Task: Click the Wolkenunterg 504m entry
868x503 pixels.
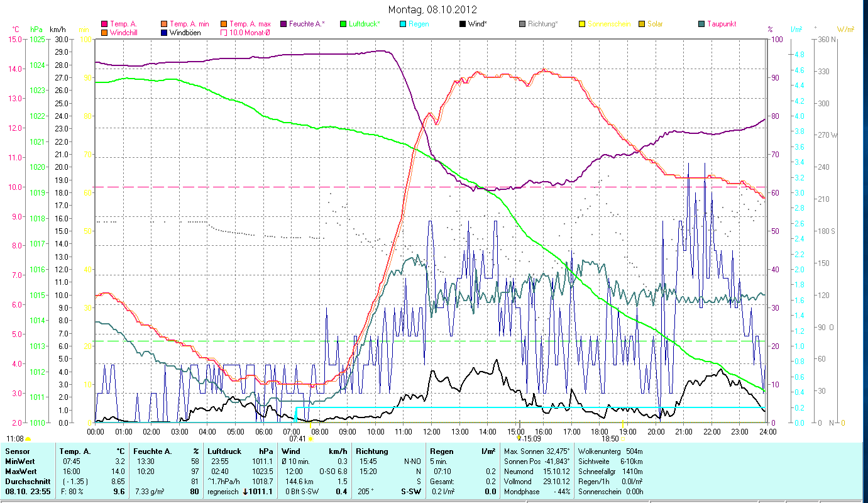Action: [610, 451]
